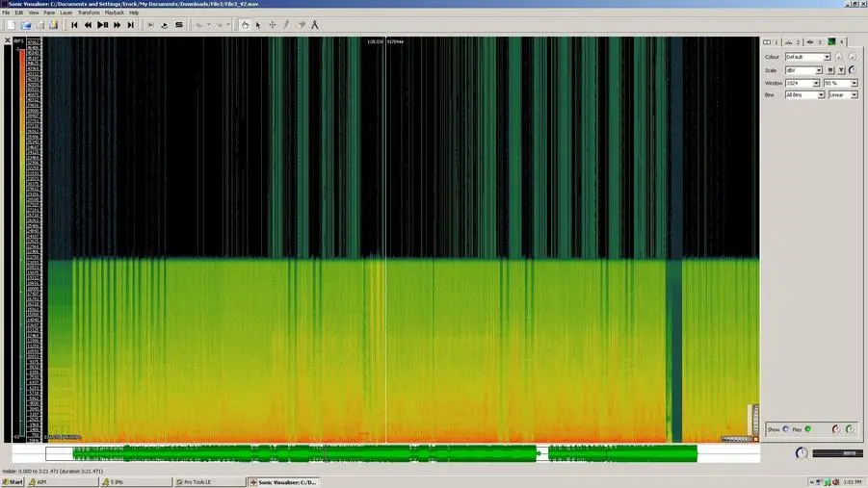Open the Colour dropdown

[x=807, y=57]
